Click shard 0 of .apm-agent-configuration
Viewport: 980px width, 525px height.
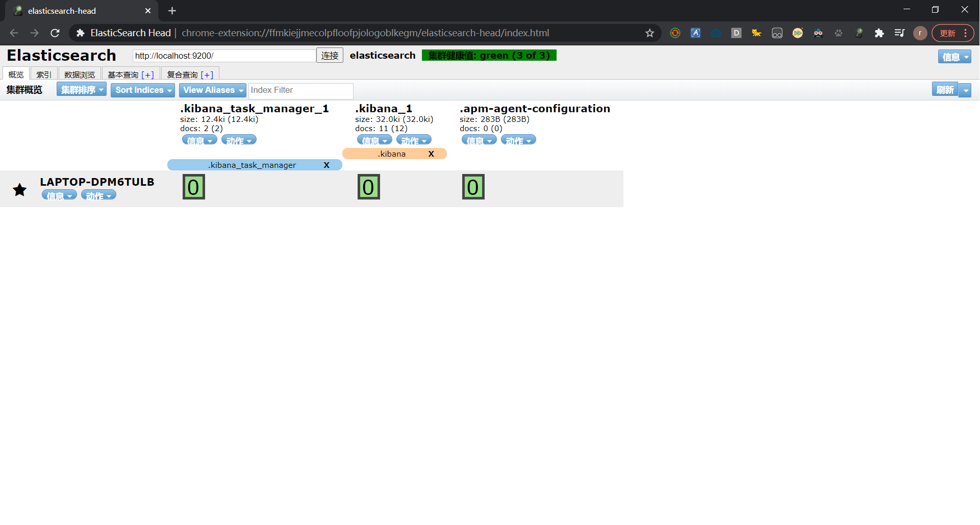point(473,187)
